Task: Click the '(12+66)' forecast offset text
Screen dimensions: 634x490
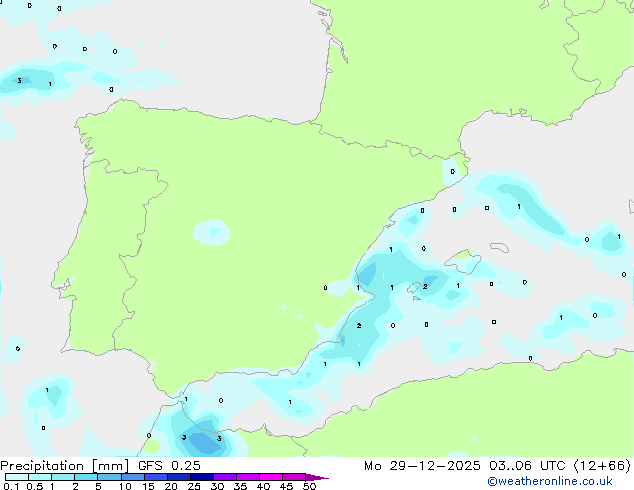Action: 602,466
